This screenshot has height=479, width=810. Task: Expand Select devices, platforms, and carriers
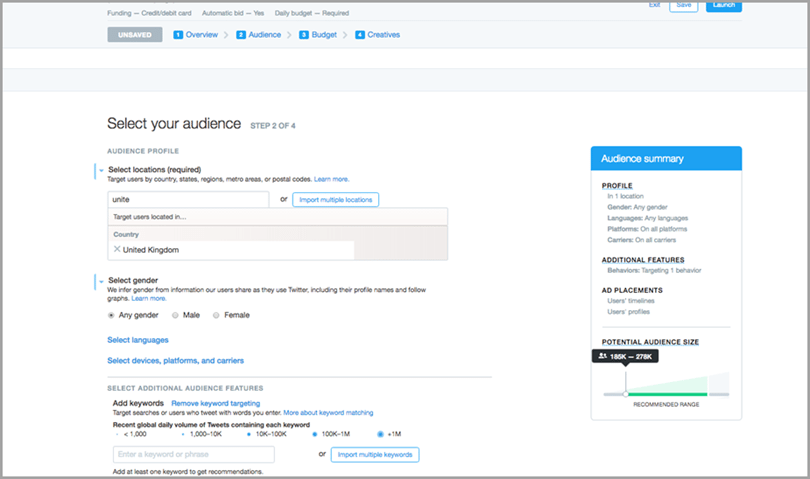click(x=175, y=360)
